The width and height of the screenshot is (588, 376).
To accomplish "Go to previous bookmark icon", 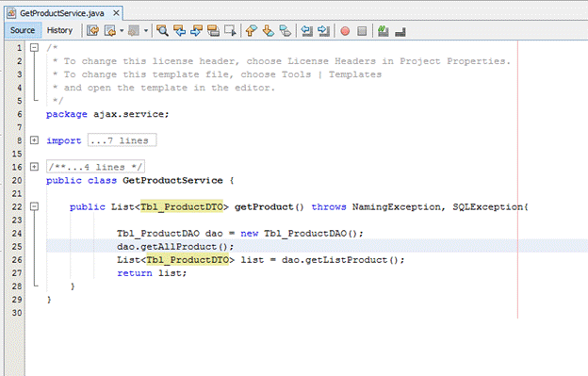I will tap(252, 31).
